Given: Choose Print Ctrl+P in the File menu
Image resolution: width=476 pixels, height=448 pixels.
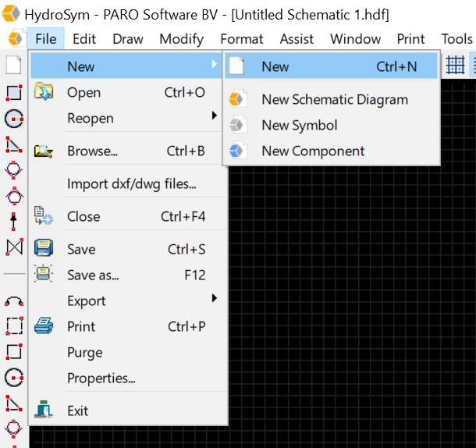Looking at the screenshot, I should [x=129, y=326].
